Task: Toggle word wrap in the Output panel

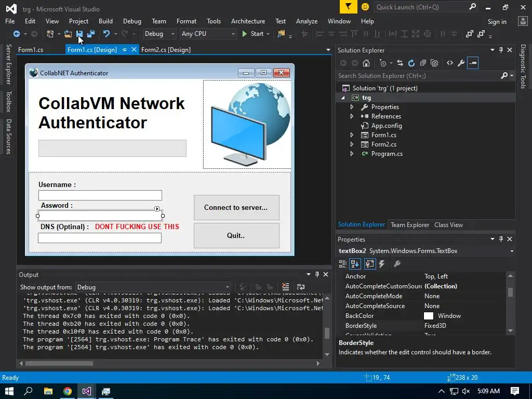Action: click(301, 287)
